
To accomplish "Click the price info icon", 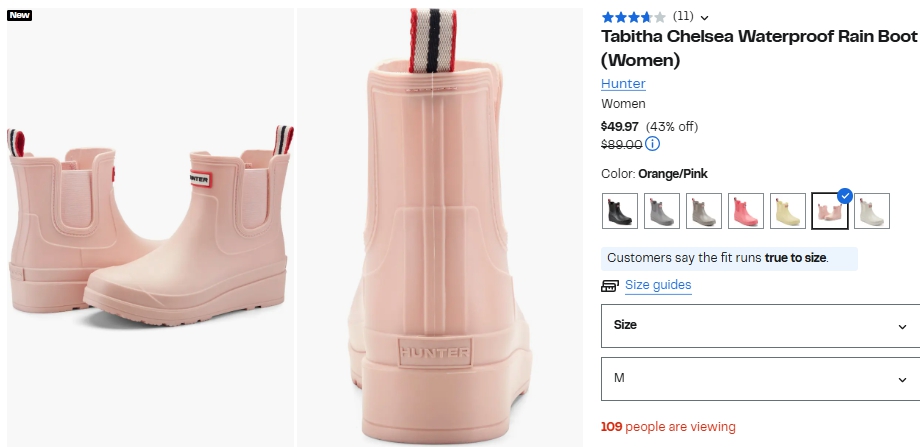I will coord(653,144).
